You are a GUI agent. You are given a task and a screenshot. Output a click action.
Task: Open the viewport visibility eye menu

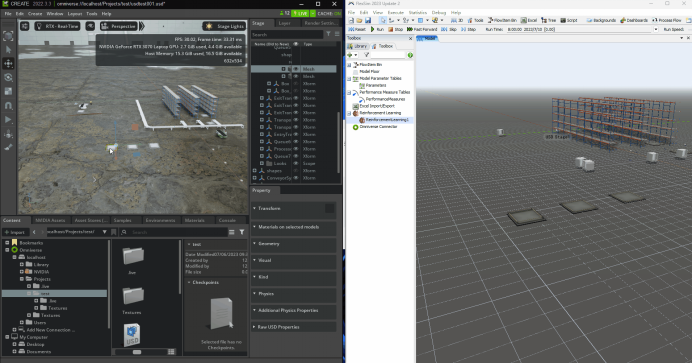[x=90, y=27]
